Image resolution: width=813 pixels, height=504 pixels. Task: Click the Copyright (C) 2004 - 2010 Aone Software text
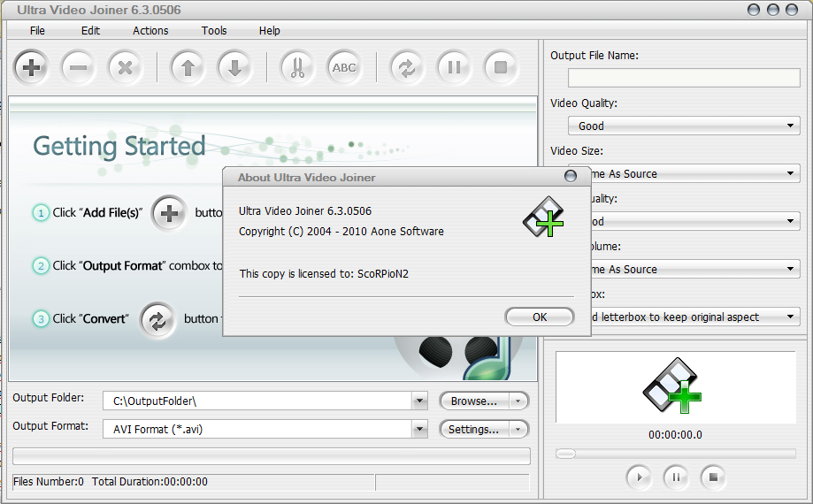tap(341, 231)
